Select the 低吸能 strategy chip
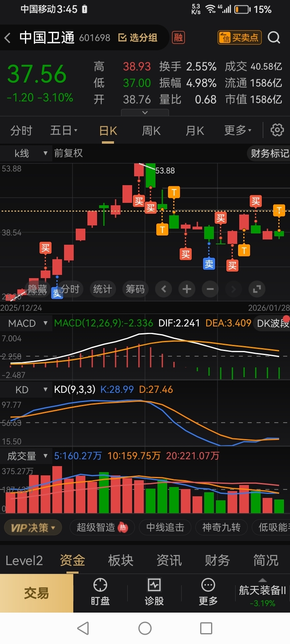This screenshot has width=290, height=644. [x=271, y=527]
